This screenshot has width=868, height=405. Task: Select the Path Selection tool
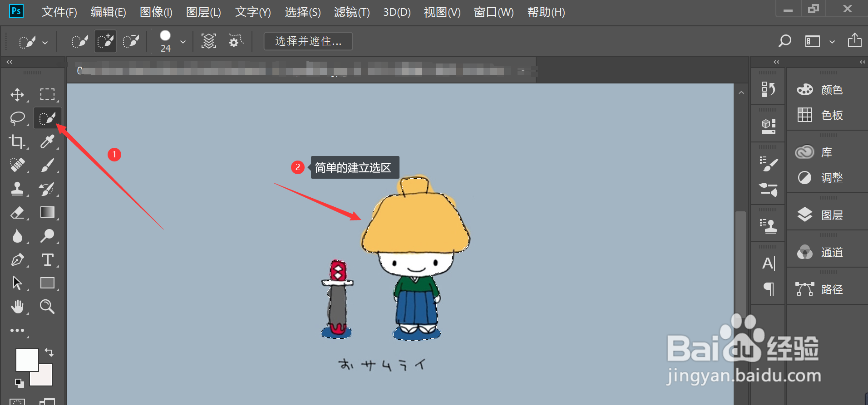pyautogui.click(x=17, y=283)
